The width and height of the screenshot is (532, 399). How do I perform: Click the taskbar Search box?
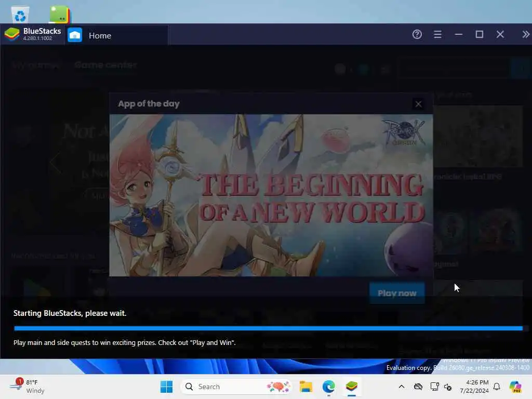pos(236,387)
